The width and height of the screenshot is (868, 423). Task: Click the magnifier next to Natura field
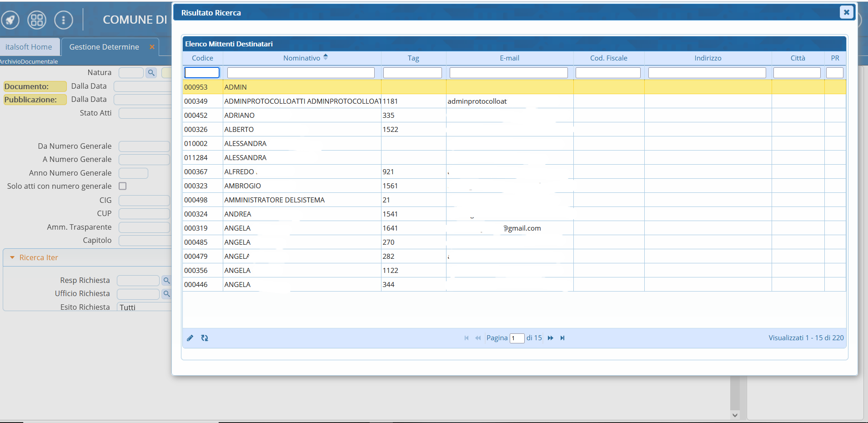point(151,73)
